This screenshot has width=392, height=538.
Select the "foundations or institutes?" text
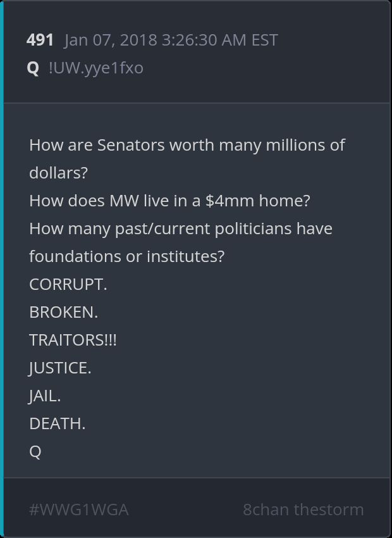[126, 256]
